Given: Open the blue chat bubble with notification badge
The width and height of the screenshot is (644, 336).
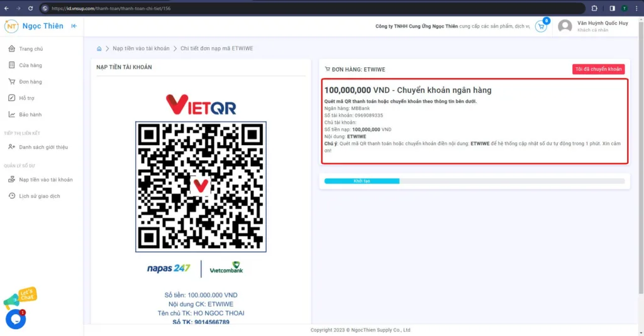Looking at the screenshot, I should click(x=16, y=319).
